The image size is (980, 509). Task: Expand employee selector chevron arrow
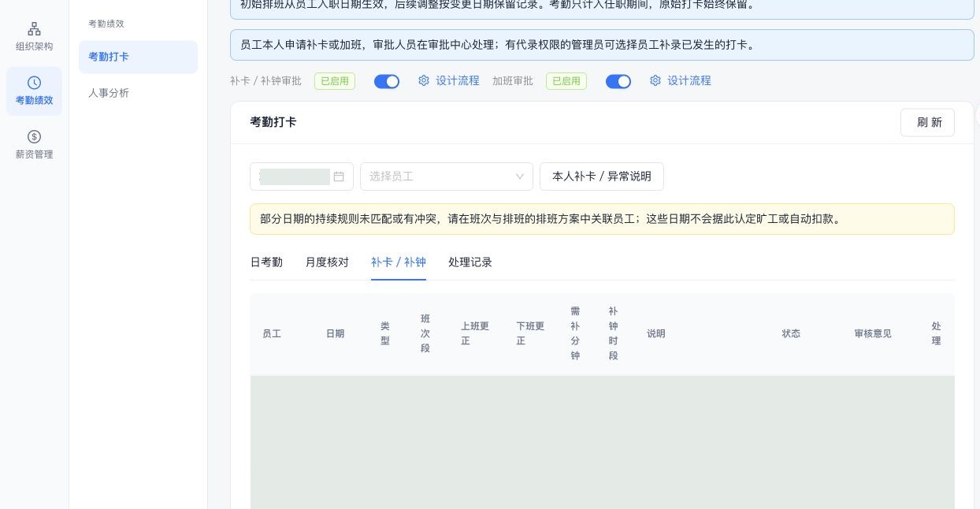[520, 176]
